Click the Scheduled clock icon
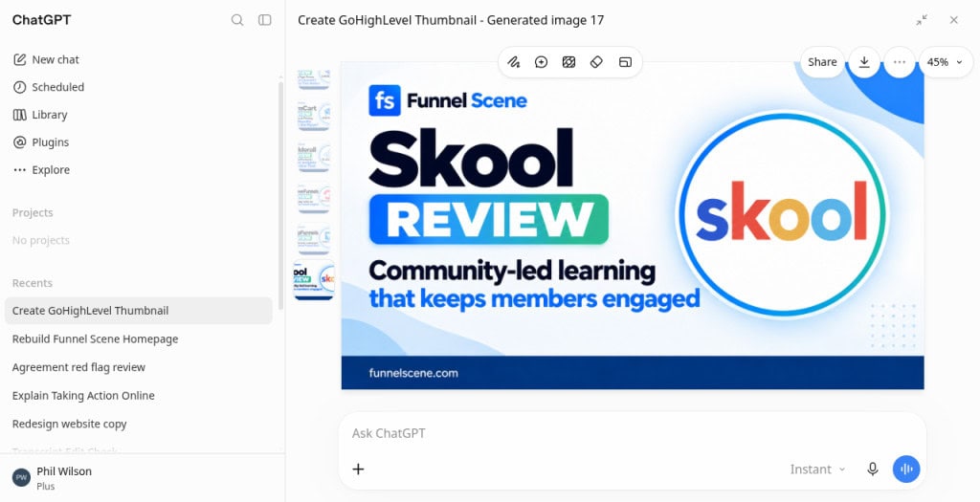This screenshot has width=980, height=502. point(20,87)
